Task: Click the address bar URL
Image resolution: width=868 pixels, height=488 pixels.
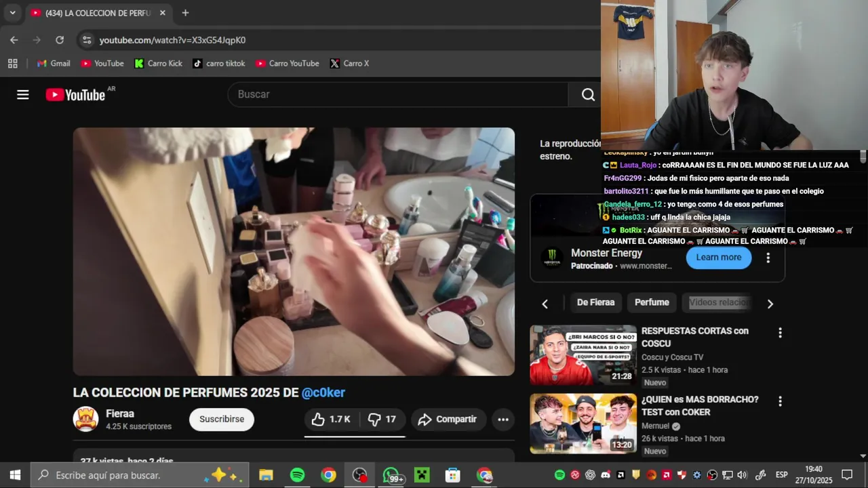Action: (x=172, y=40)
